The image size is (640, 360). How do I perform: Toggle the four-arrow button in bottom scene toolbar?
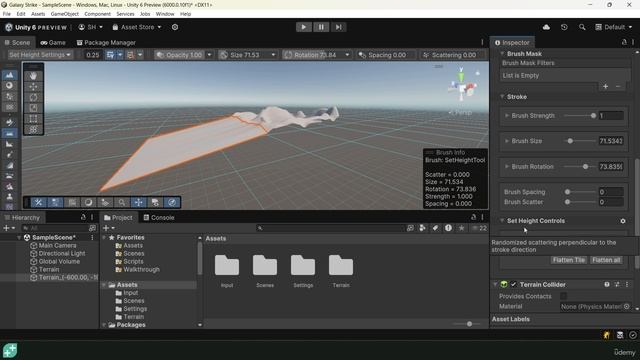coord(139,202)
